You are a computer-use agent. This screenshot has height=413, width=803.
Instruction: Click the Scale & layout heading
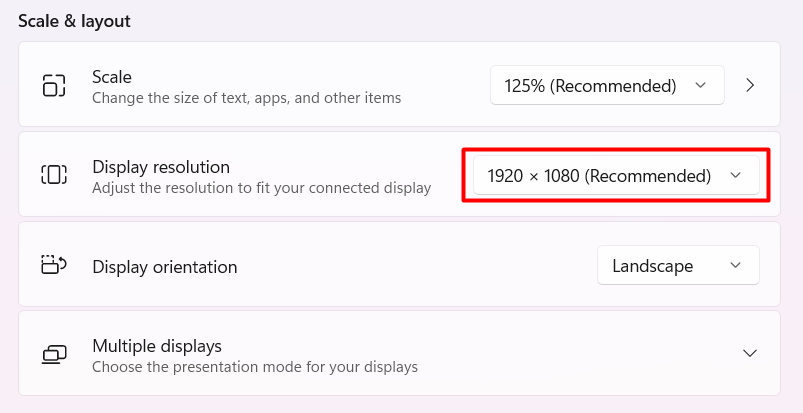pos(75,20)
